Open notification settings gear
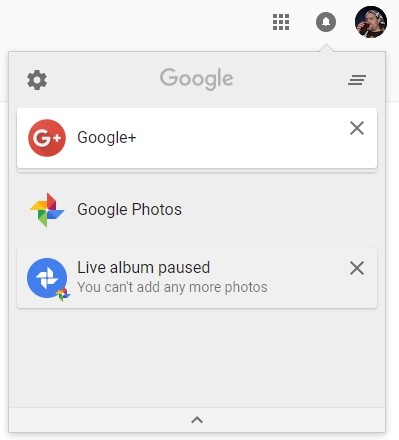The image size is (399, 440). click(x=37, y=80)
